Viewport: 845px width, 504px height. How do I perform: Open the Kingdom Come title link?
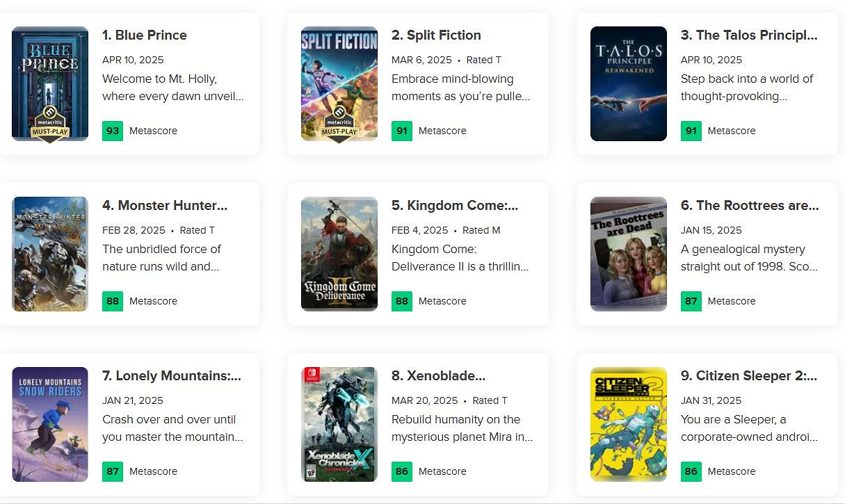(455, 206)
